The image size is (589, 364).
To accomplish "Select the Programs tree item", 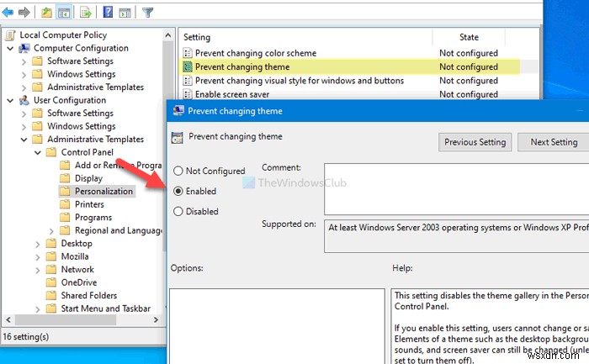I will click(93, 217).
